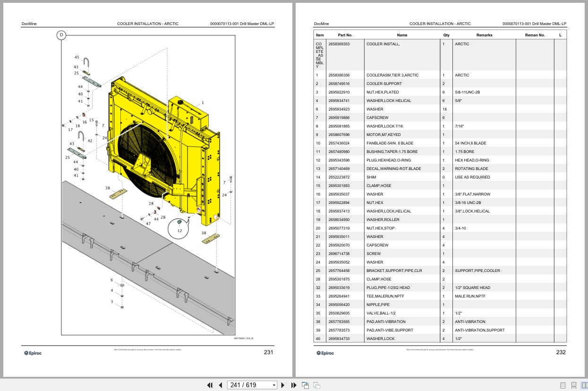Switch to single page view
Screen dimensions: 588x391
point(562,385)
